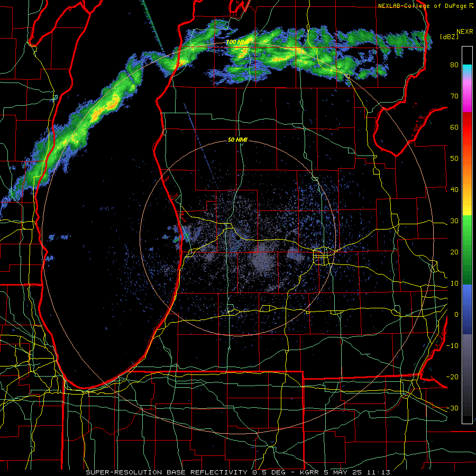Click the 60 value on the dBZ scale
Image resolution: width=476 pixels, height=476 pixels.
pos(454,127)
